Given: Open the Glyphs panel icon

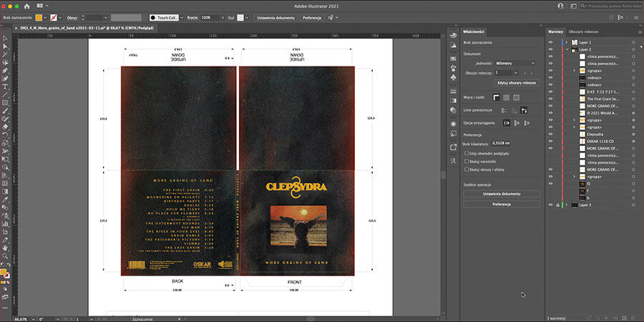Looking at the screenshot, I should [453, 160].
